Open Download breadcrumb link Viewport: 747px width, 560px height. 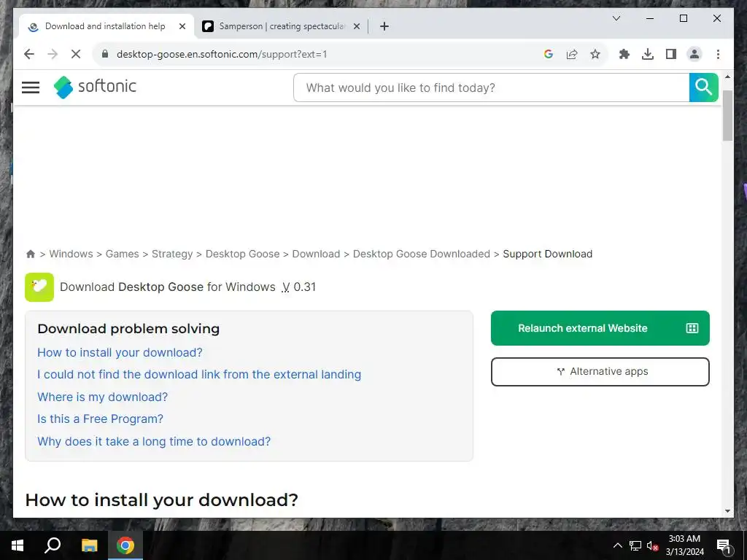(x=316, y=254)
